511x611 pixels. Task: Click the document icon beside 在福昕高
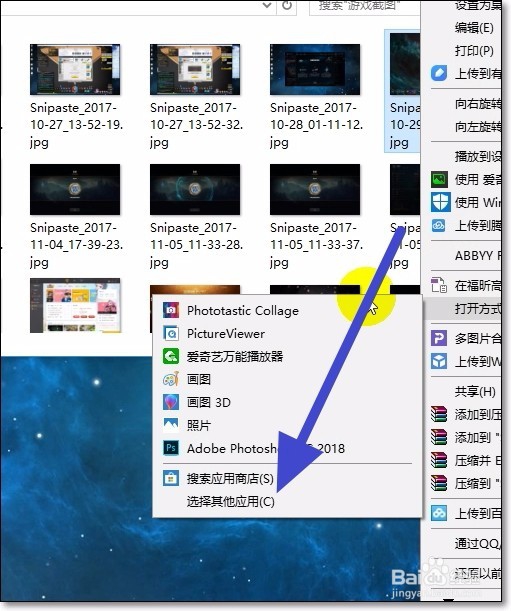439,285
